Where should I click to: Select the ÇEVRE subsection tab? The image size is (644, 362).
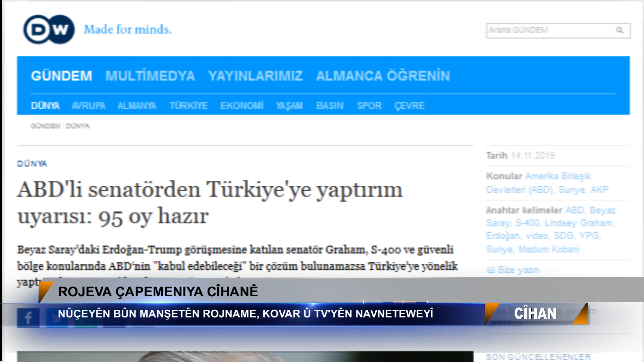410,106
